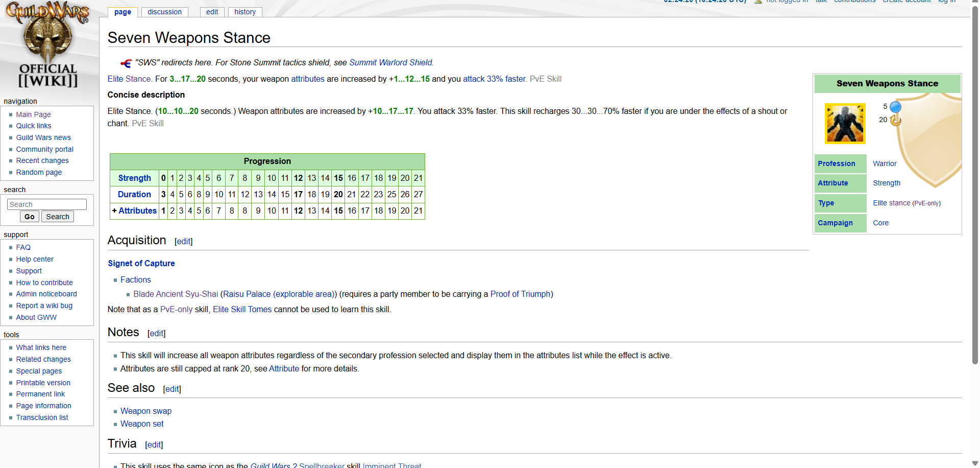Edit the Acquisition section
The image size is (980, 468).
click(184, 241)
